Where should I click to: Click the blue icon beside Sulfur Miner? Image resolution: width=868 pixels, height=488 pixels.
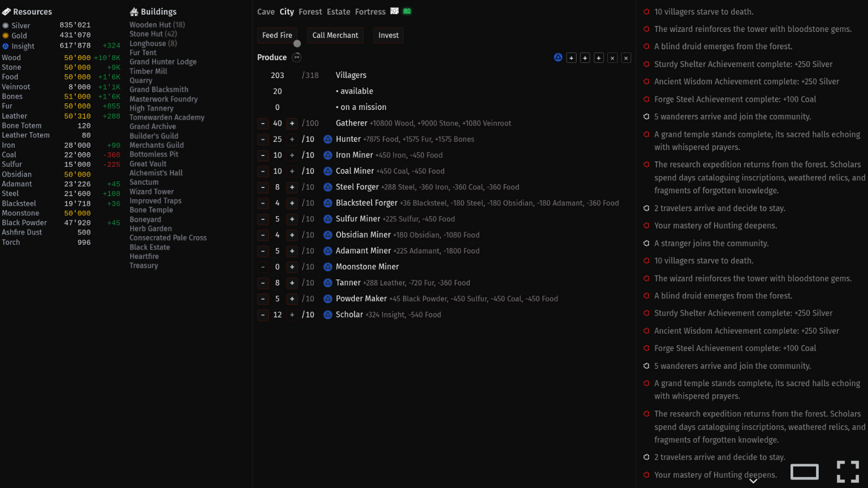coord(328,219)
